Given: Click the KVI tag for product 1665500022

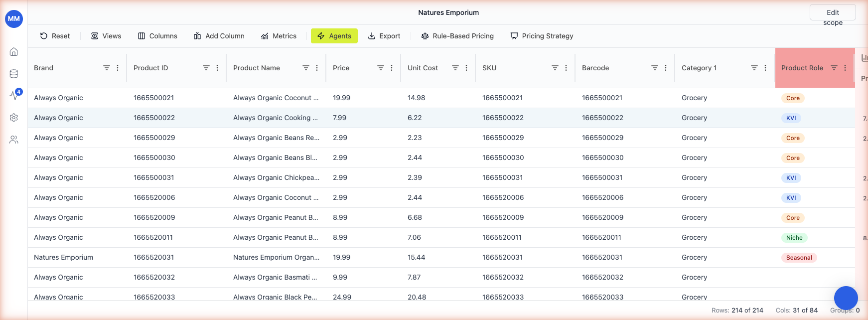Looking at the screenshot, I should [791, 118].
